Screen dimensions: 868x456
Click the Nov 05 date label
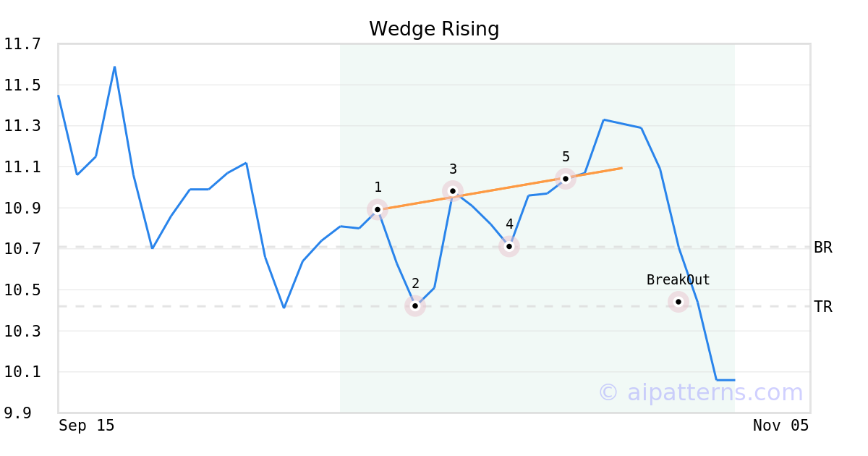click(x=780, y=426)
